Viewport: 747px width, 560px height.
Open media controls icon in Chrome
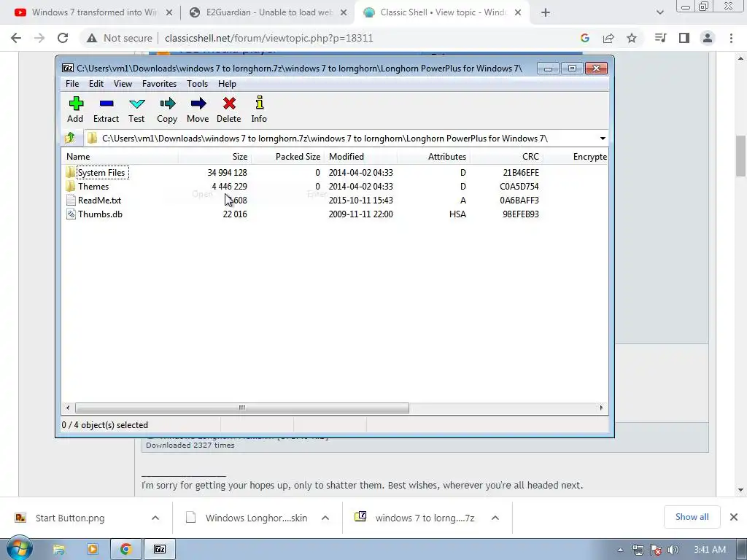tap(661, 38)
